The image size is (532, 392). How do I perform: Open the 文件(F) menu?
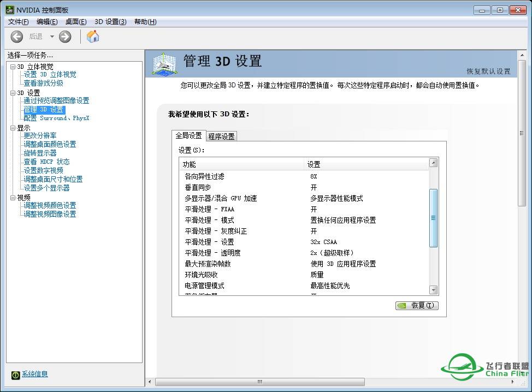click(x=19, y=22)
